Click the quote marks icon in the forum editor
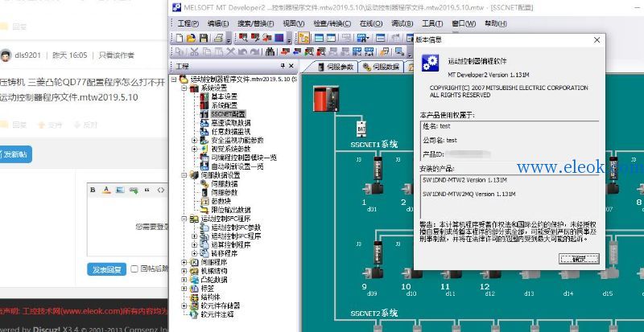This screenshot has width=644, height=332. 147,190
